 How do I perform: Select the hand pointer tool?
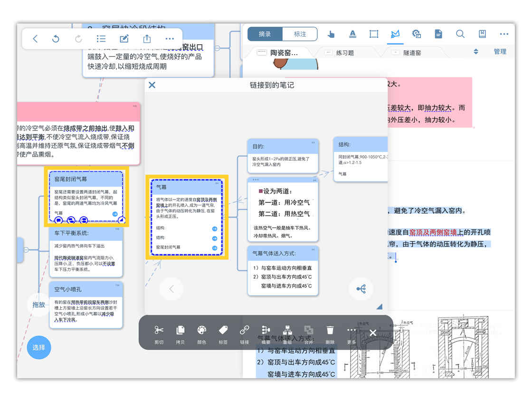tap(331, 34)
